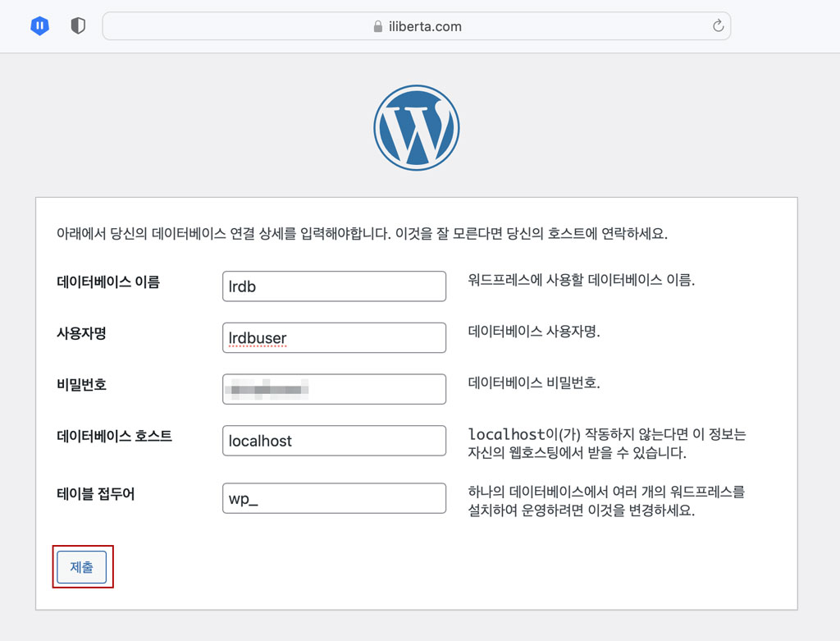Click the description 워드프레스에 사용할 데이터베이스 이름

tap(582, 280)
